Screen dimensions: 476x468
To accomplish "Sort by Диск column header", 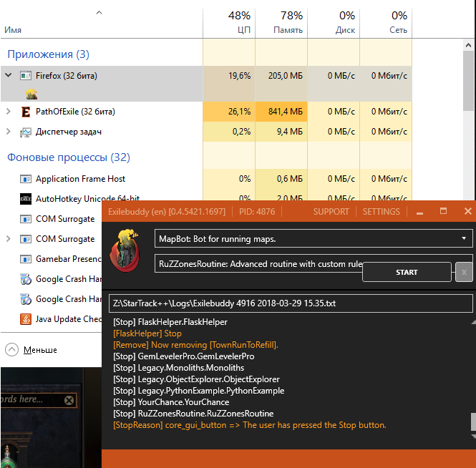I will click(345, 30).
